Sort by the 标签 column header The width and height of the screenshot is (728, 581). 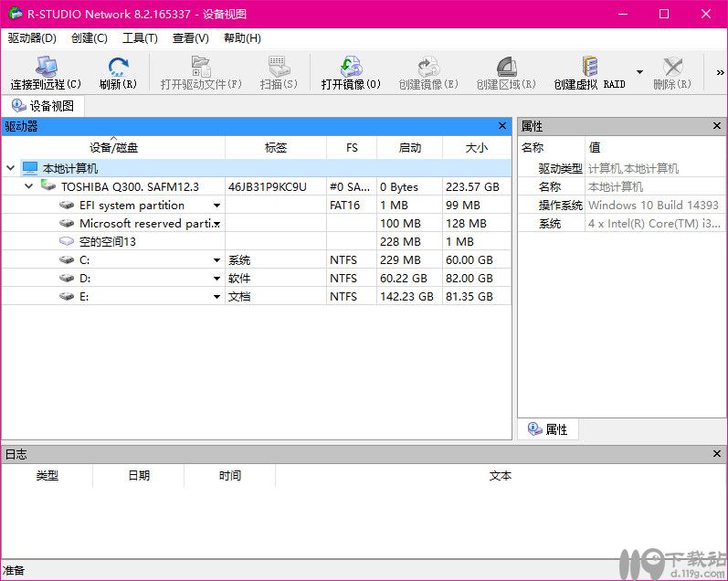[276, 148]
